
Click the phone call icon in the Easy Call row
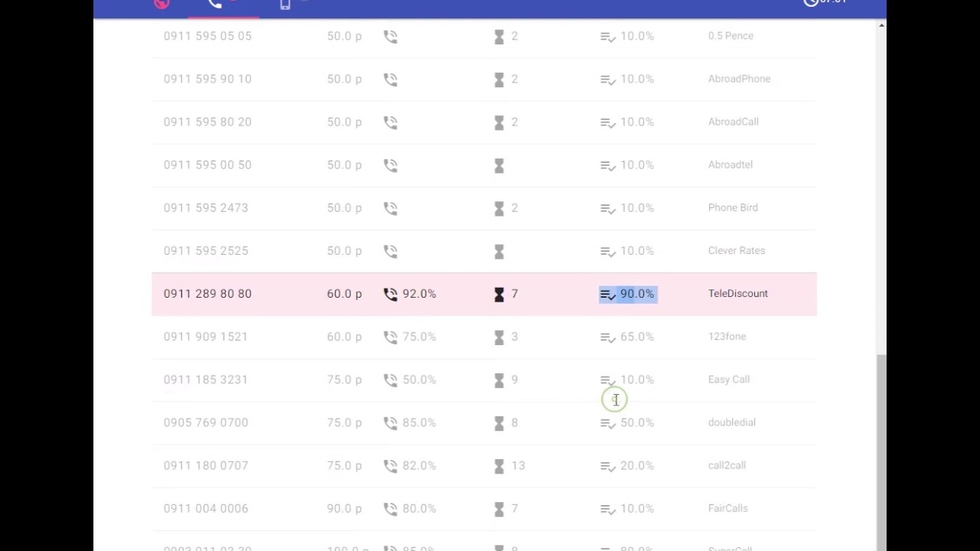pos(390,380)
